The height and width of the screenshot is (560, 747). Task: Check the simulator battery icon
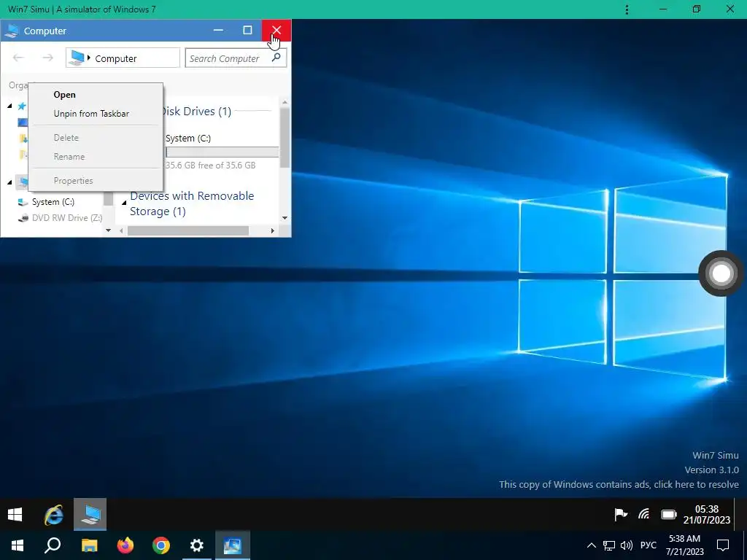pyautogui.click(x=669, y=514)
